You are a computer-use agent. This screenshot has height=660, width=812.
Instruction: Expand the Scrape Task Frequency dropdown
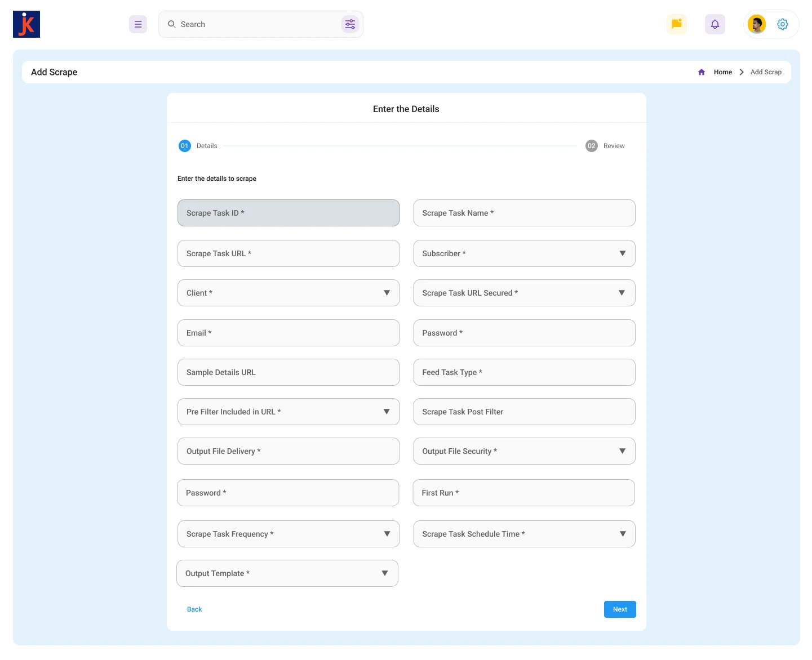tap(289, 534)
